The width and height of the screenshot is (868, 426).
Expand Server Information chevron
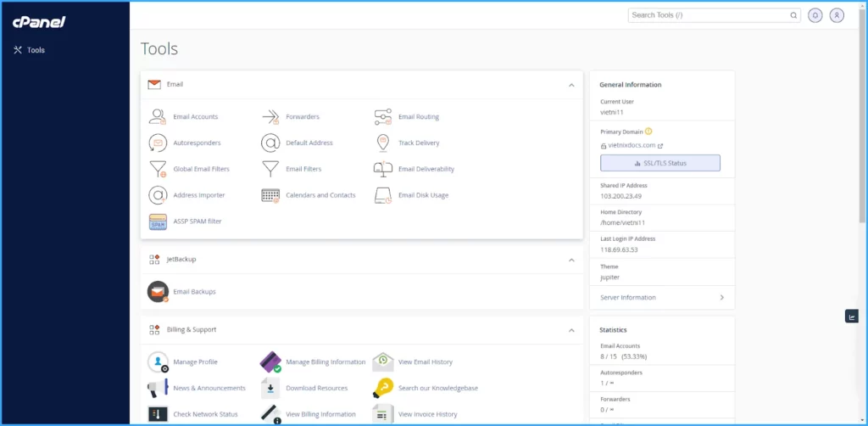tap(722, 298)
